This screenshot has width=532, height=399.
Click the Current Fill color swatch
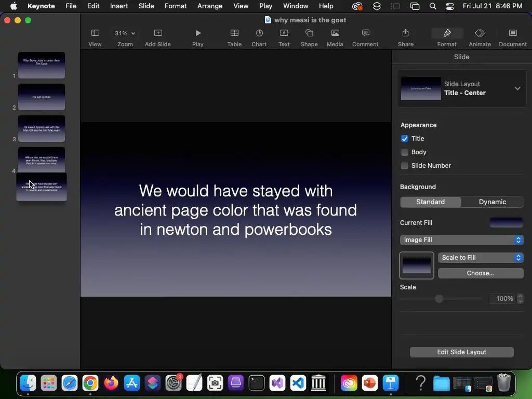coord(506,222)
